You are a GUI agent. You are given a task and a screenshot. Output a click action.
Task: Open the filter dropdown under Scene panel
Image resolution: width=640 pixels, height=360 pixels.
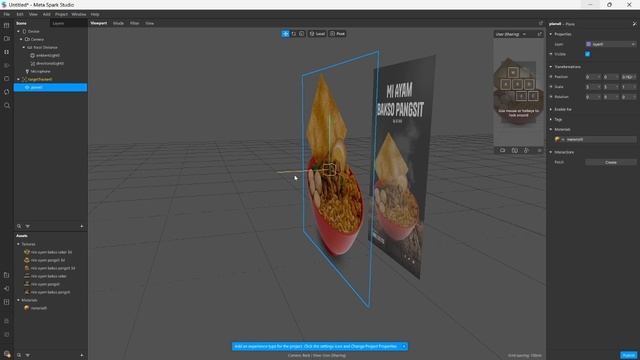(x=28, y=226)
